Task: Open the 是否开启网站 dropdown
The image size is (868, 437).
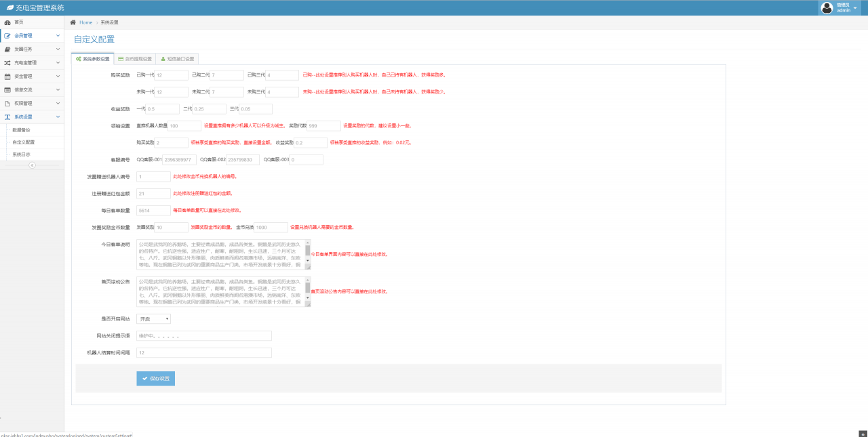Action: (x=153, y=318)
